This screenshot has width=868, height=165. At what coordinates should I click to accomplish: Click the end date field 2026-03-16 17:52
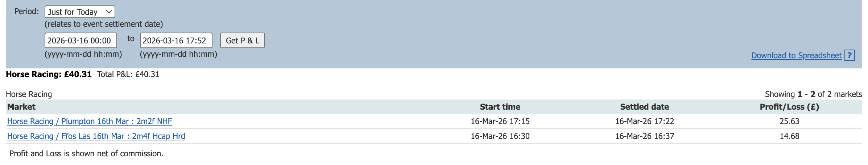coord(176,41)
